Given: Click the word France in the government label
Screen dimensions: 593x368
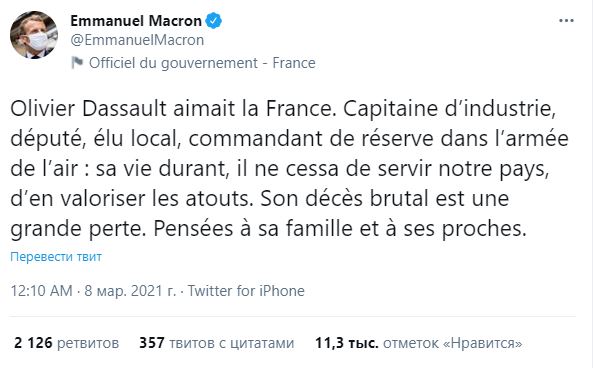Looking at the screenshot, I should pos(294,63).
